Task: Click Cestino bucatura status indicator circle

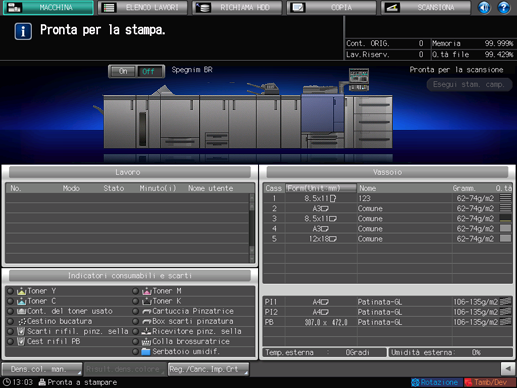Action: click(x=10, y=322)
